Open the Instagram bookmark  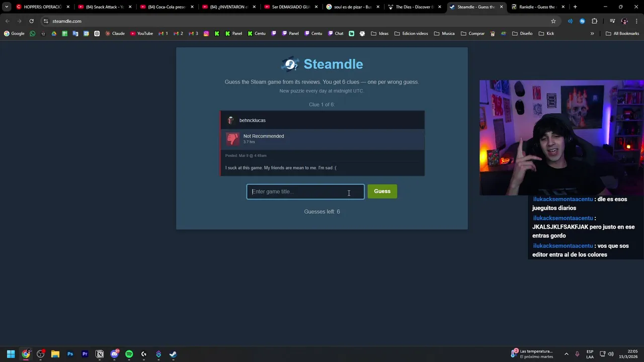(206, 34)
